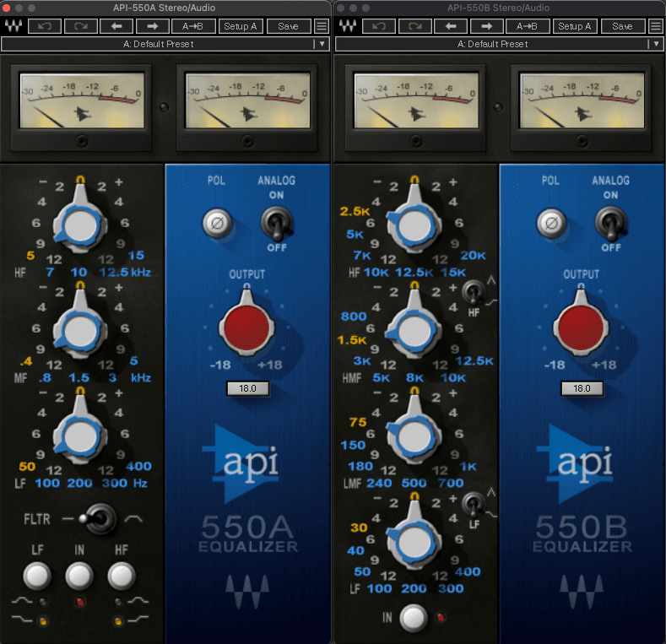Open hamburger menu in API-550B toolbar
Image resolution: width=666 pixels, height=644 pixels.
[x=656, y=26]
